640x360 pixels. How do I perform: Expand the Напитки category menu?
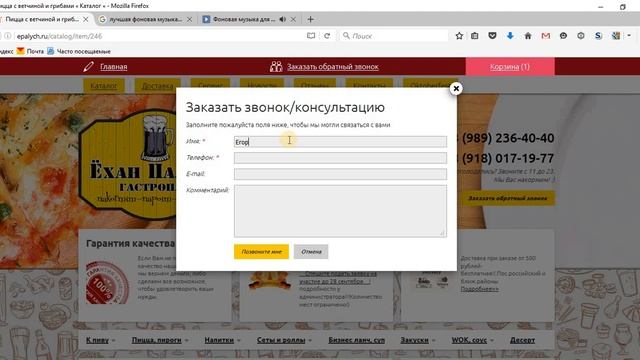click(222, 340)
